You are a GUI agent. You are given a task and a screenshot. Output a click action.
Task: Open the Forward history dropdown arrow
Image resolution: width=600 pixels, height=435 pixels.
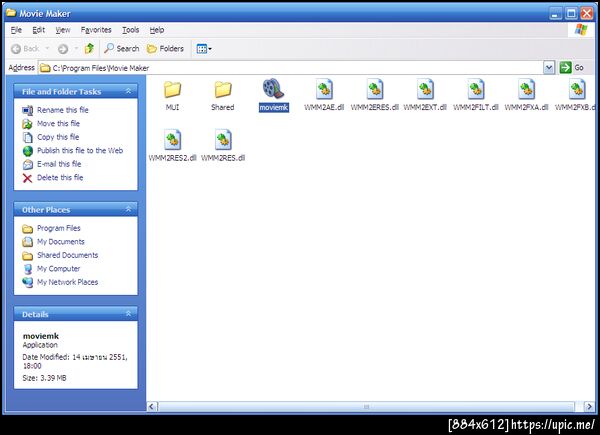coord(76,49)
